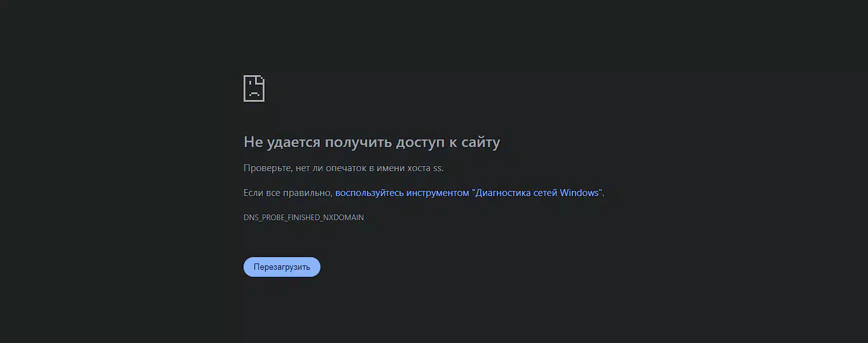
Task: Select the DNS_PROBE_FINISHED_NXDOMAIN error code text
Action: pos(304,218)
